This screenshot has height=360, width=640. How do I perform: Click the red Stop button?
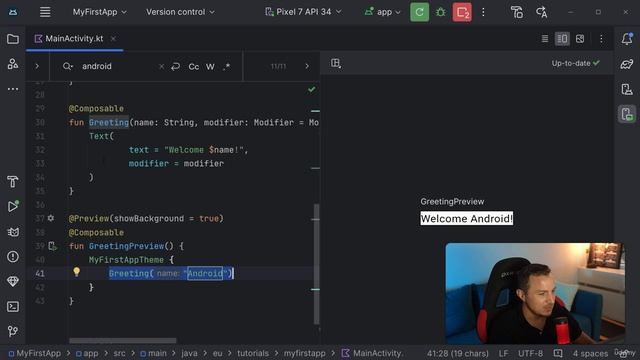tap(462, 12)
